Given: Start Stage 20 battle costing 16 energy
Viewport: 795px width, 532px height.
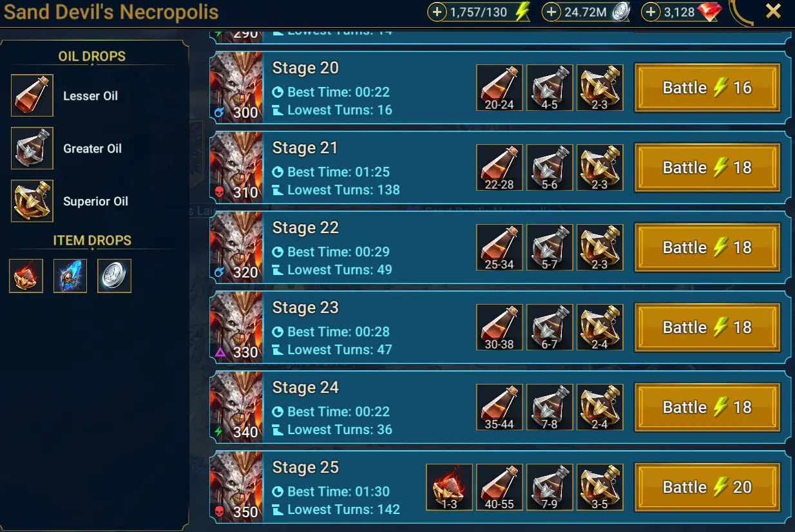Looking at the screenshot, I should [x=707, y=88].
